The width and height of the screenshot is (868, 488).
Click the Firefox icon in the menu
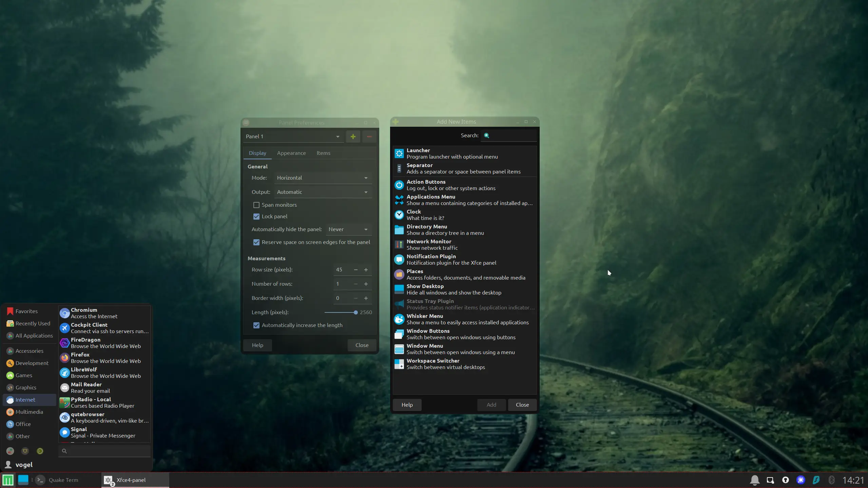pos(64,358)
